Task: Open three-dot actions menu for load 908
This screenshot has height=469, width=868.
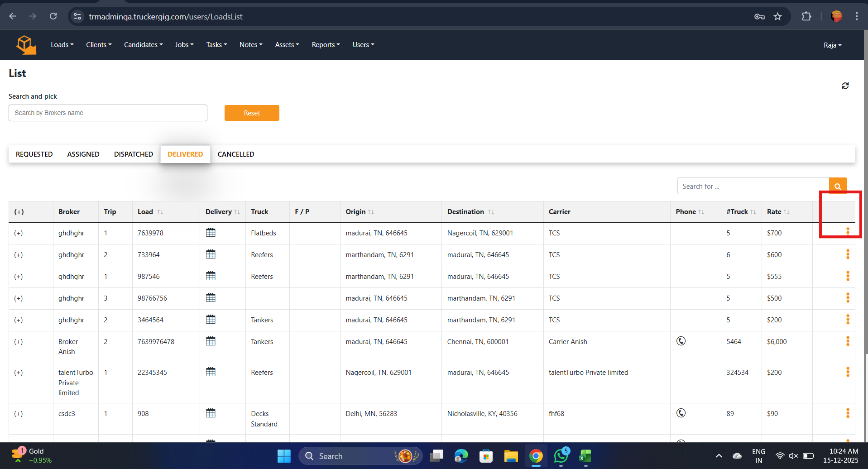Action: [x=848, y=413]
